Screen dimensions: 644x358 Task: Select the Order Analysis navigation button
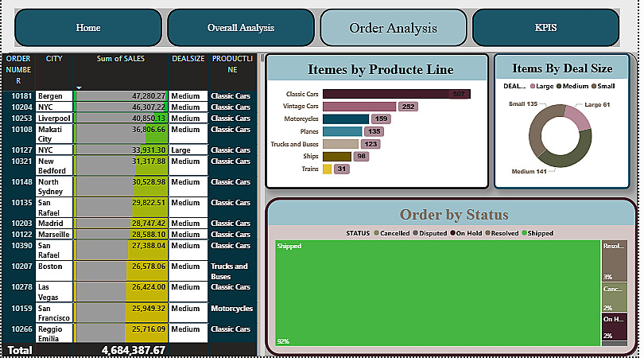pyautogui.click(x=394, y=28)
